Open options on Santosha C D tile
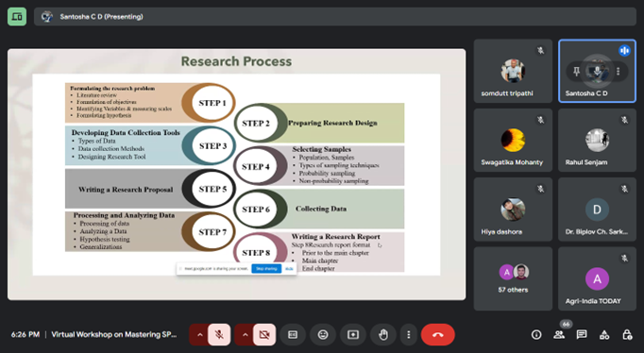The width and height of the screenshot is (644, 353). click(618, 72)
